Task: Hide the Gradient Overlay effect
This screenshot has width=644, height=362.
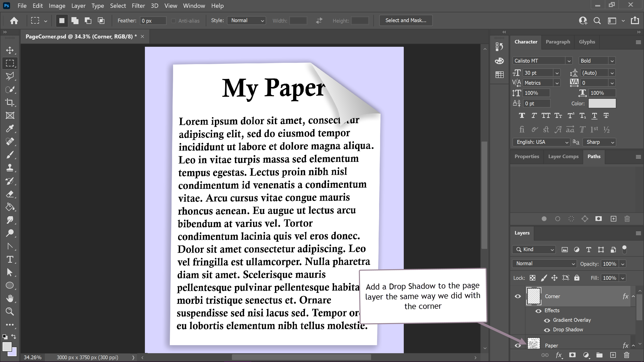Action: click(547, 320)
